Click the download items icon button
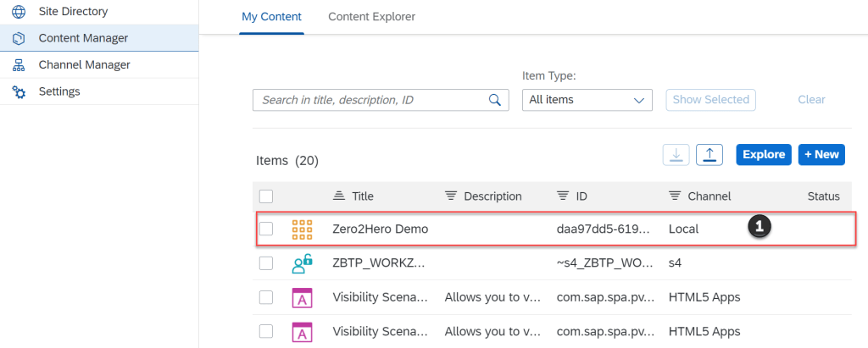Image resolution: width=868 pixels, height=348 pixels. pyautogui.click(x=676, y=154)
